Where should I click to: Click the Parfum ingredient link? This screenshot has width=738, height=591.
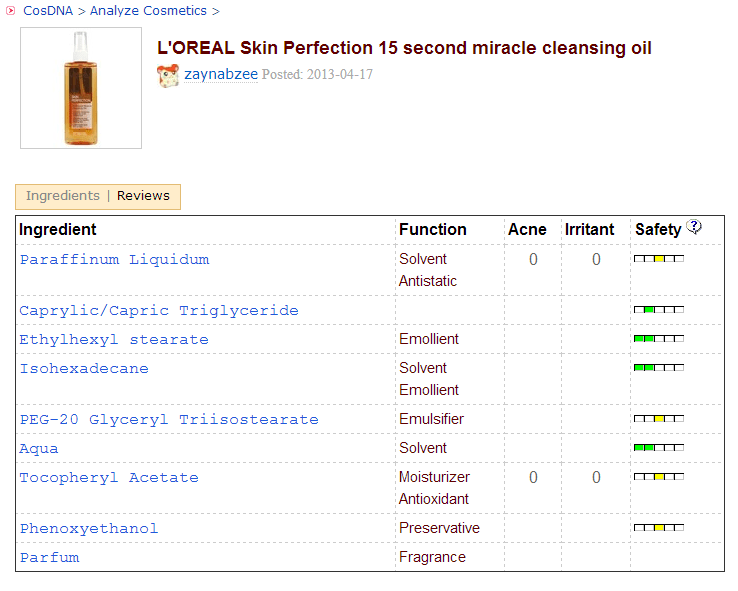pos(49,558)
